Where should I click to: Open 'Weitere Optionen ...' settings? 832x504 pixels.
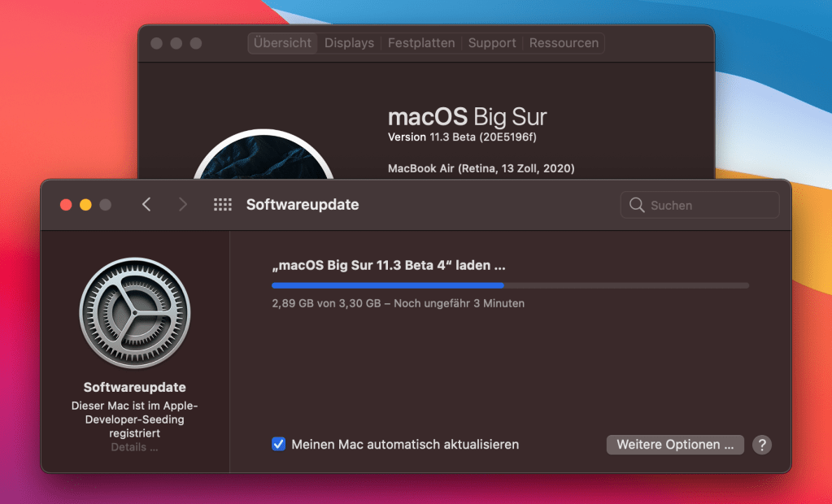pyautogui.click(x=675, y=445)
